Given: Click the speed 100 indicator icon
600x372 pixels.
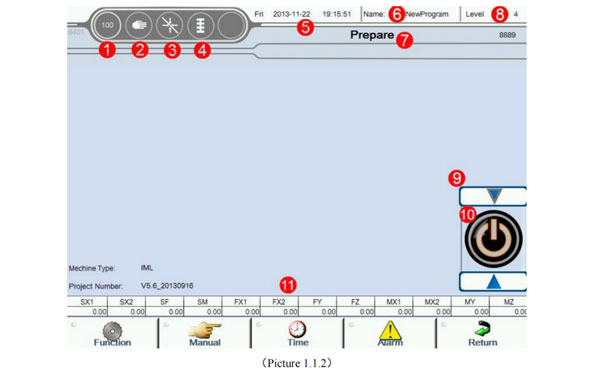Looking at the screenshot, I should click(107, 25).
